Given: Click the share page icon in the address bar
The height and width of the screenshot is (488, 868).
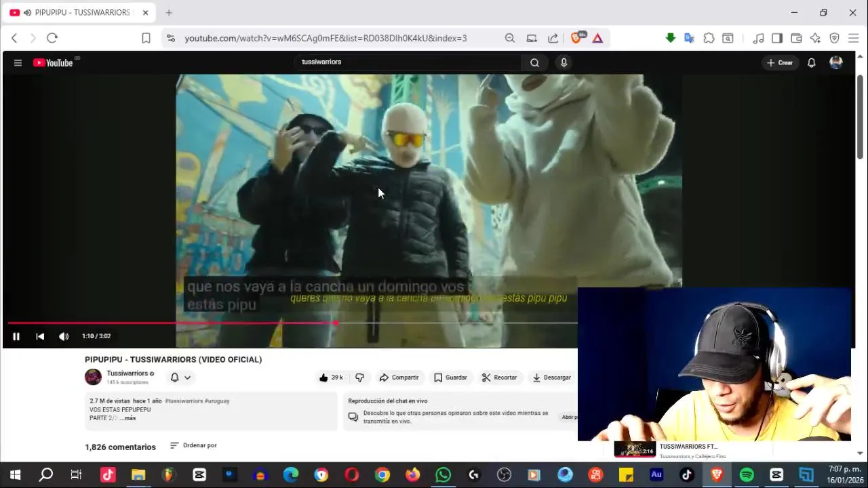Looking at the screenshot, I should (553, 38).
